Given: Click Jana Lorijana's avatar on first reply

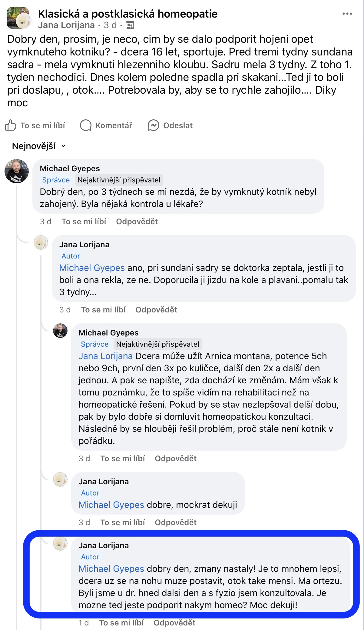Looking at the screenshot, I should tap(41, 243).
